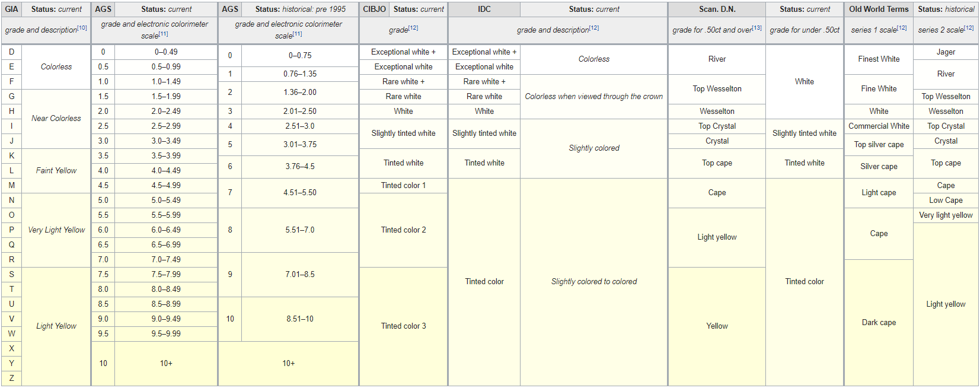Select the Colorless when viewed through crown cell

click(x=593, y=97)
